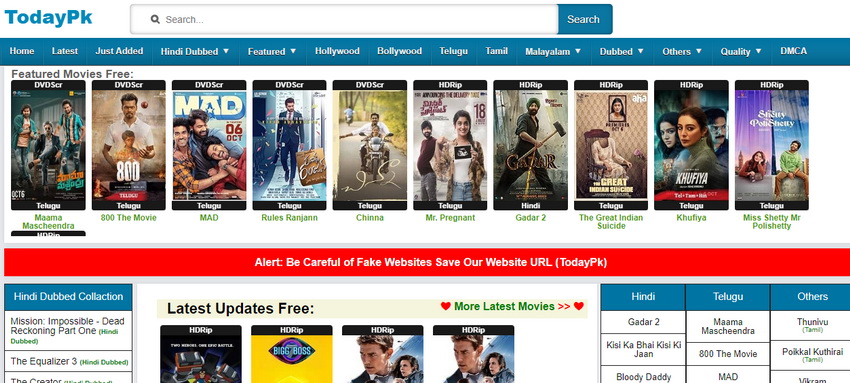
Task: Open Maama Mascheendra in Telugu list
Action: pos(727,326)
